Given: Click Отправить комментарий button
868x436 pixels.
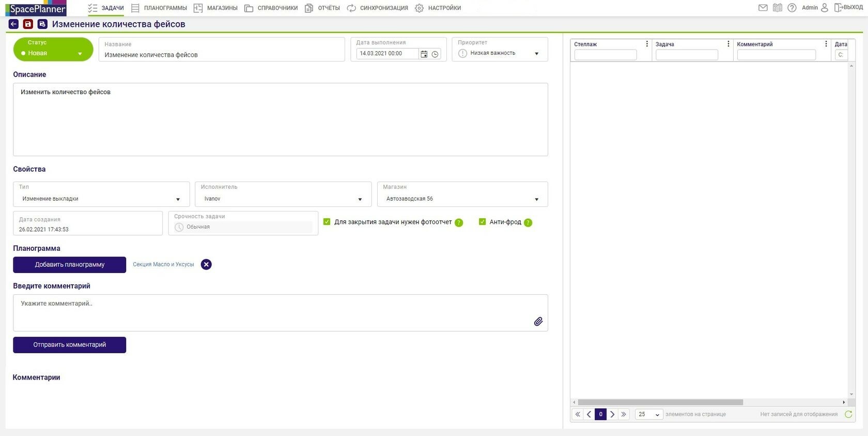Looking at the screenshot, I should click(x=70, y=345).
